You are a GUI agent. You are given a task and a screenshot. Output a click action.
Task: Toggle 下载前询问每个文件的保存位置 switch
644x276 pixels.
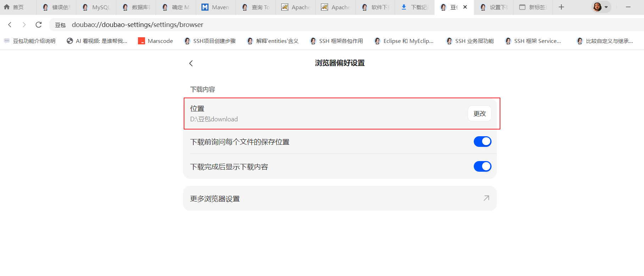[x=482, y=142]
